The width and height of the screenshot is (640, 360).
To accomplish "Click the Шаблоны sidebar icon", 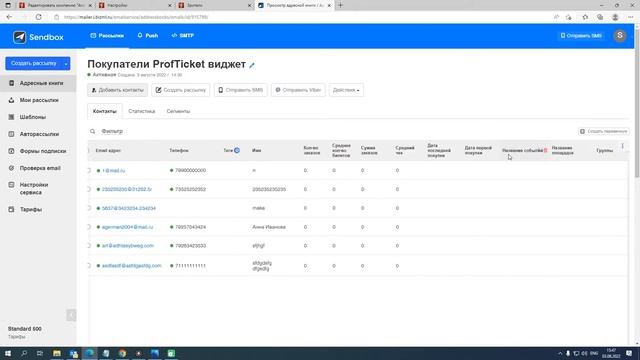I will click(x=11, y=117).
